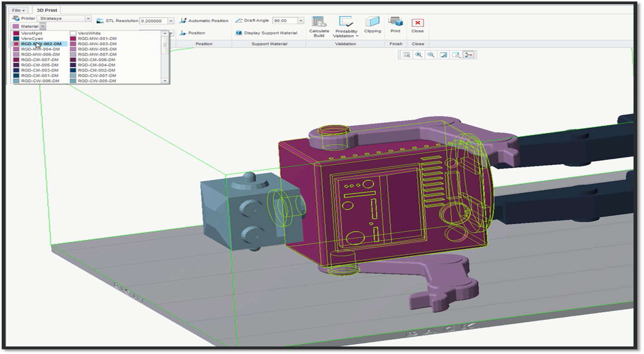
Task: Toggle Display Support Material
Action: 266,33
